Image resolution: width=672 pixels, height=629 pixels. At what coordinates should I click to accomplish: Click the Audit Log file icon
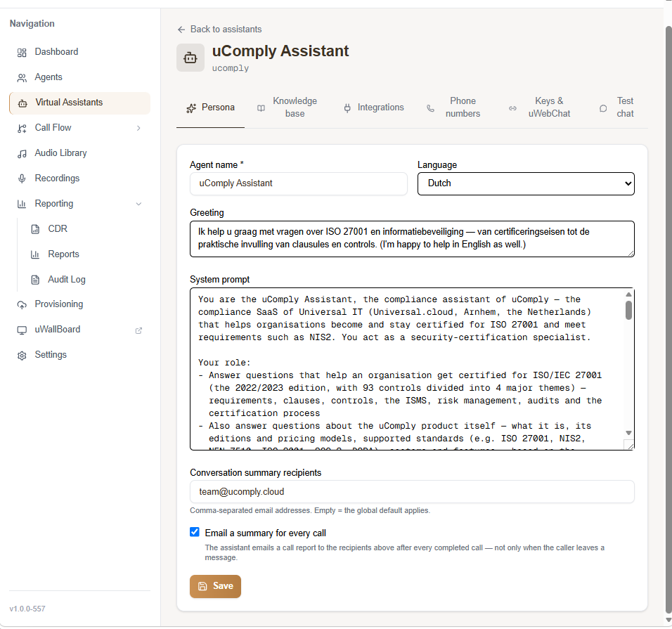point(35,280)
